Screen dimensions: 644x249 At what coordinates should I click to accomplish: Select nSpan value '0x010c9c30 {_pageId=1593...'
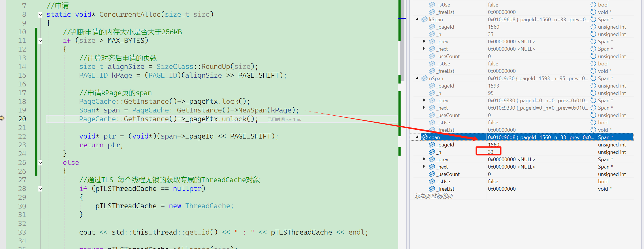click(x=538, y=78)
